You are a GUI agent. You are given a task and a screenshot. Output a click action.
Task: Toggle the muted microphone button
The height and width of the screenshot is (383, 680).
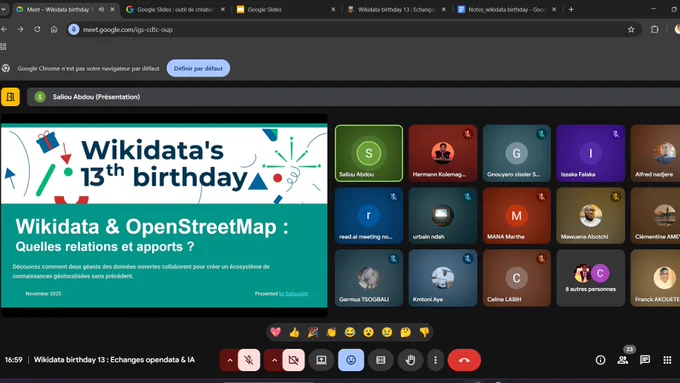point(249,360)
